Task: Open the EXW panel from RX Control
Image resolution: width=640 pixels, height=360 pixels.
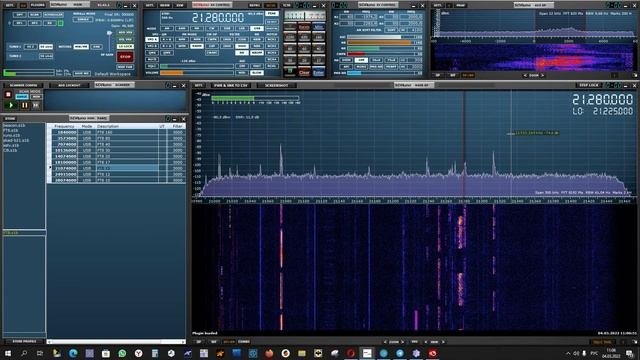Action: click(180, 5)
